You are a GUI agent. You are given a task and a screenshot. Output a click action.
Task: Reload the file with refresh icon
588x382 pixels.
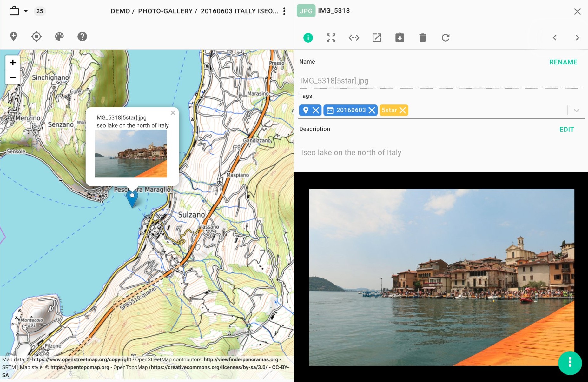point(446,38)
